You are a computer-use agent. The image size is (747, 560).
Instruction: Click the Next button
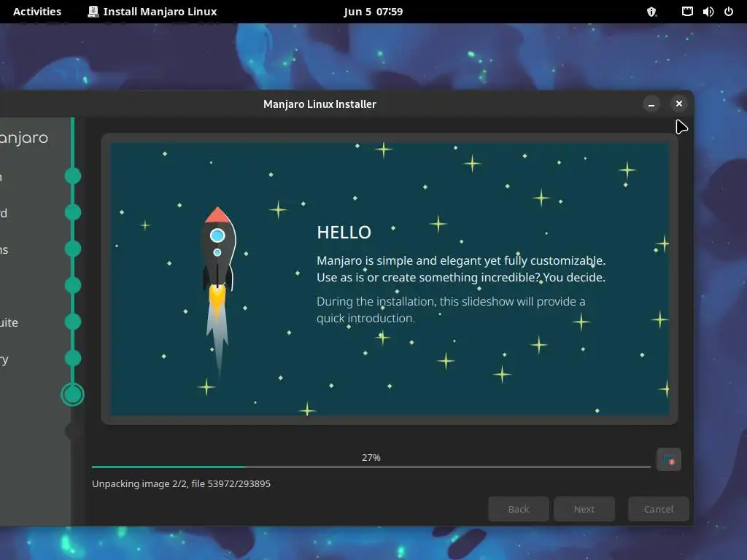point(584,509)
